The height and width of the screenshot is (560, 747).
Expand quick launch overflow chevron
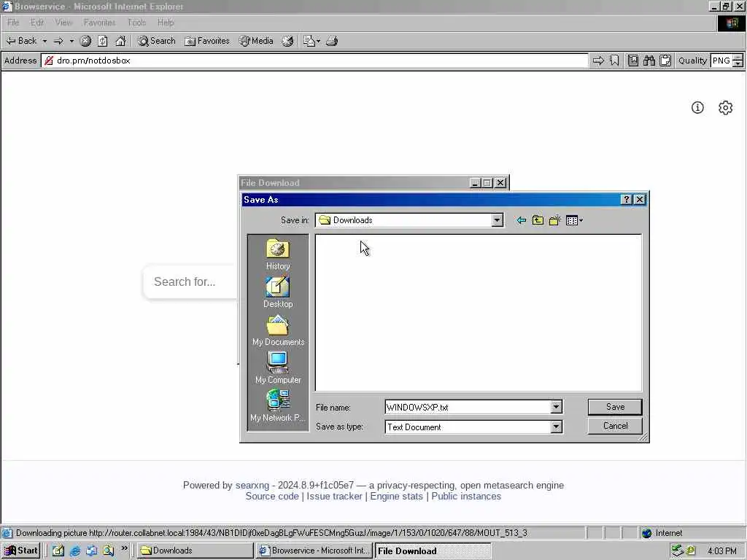[124, 548]
